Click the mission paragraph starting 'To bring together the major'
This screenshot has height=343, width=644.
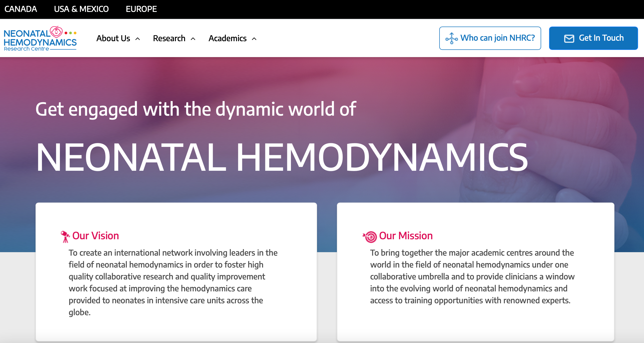point(472,276)
